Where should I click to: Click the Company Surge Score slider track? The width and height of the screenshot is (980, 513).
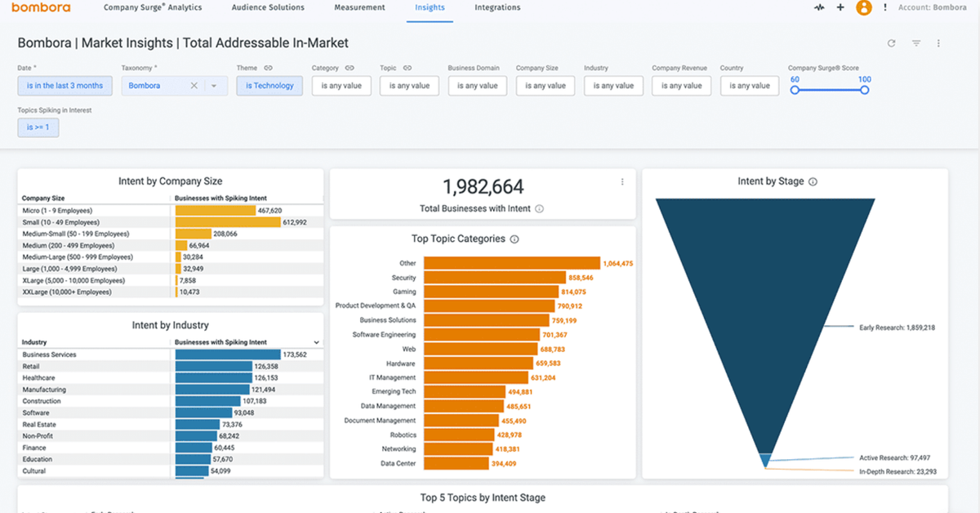click(829, 90)
